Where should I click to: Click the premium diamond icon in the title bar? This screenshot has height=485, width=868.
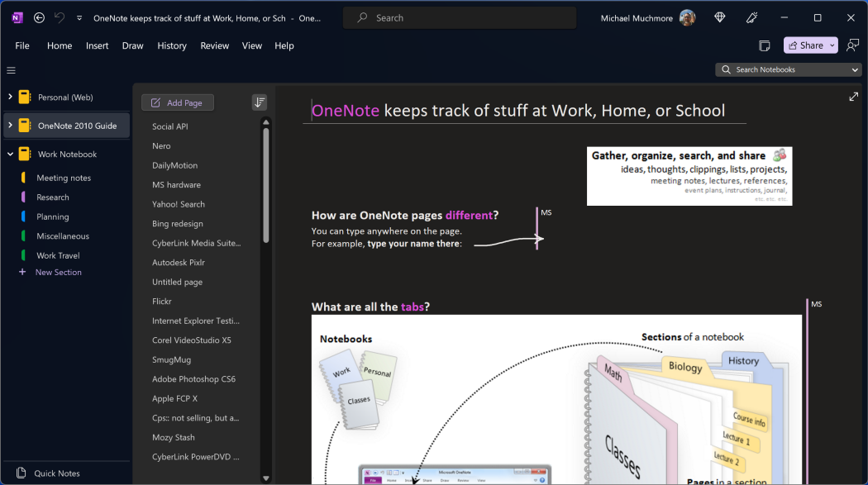[x=719, y=17]
